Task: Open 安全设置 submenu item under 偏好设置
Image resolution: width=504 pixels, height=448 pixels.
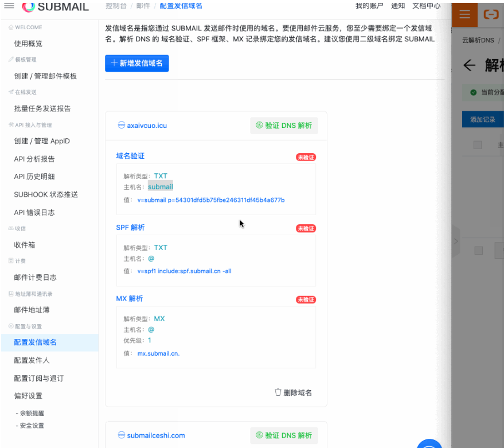Action: tap(32, 426)
